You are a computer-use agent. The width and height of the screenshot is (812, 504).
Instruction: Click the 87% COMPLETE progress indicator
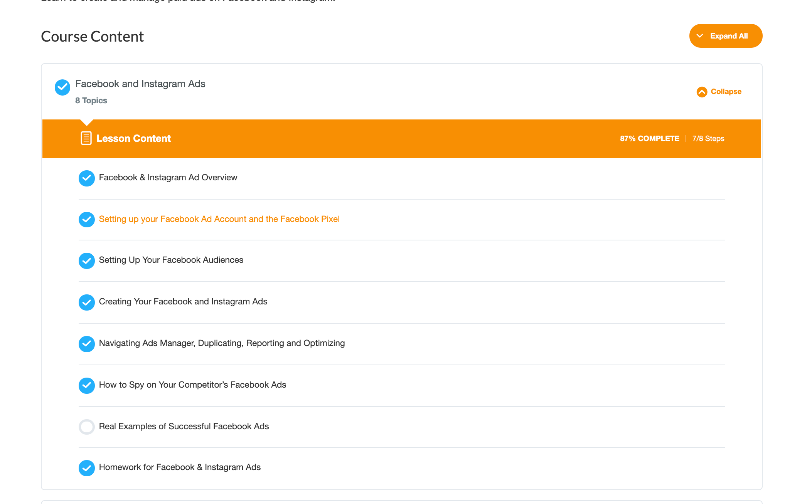tap(650, 138)
